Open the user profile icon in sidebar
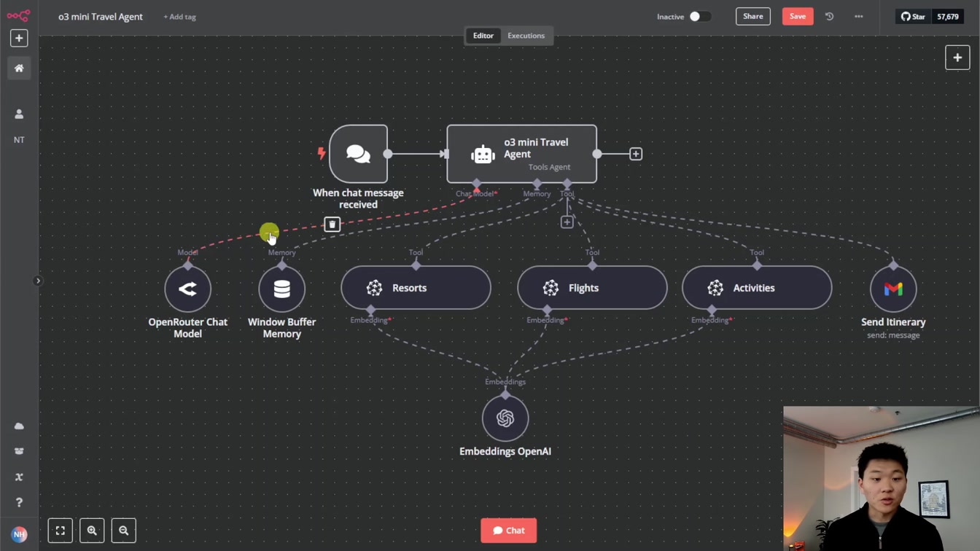The image size is (980, 551). click(19, 114)
